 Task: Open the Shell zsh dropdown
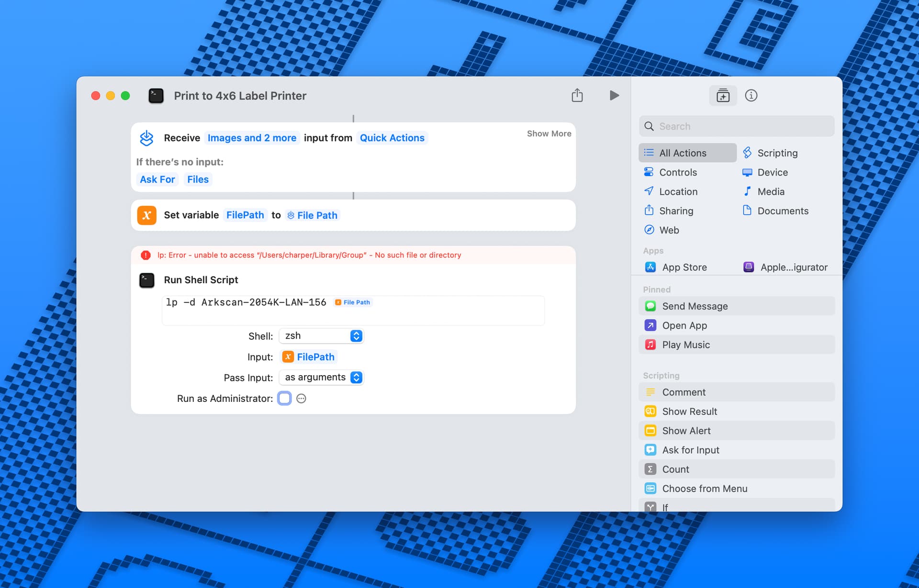[x=321, y=336]
